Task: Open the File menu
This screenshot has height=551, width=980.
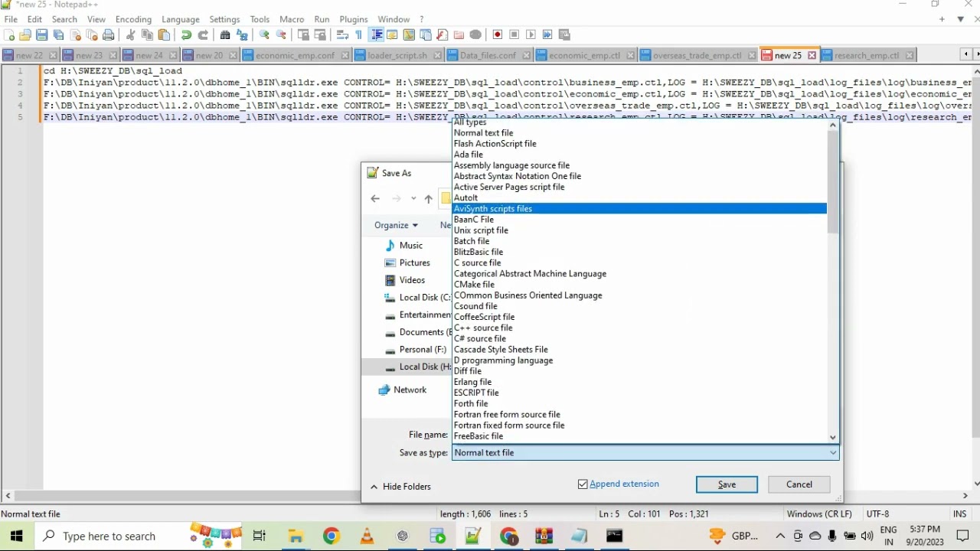Action: [x=11, y=19]
